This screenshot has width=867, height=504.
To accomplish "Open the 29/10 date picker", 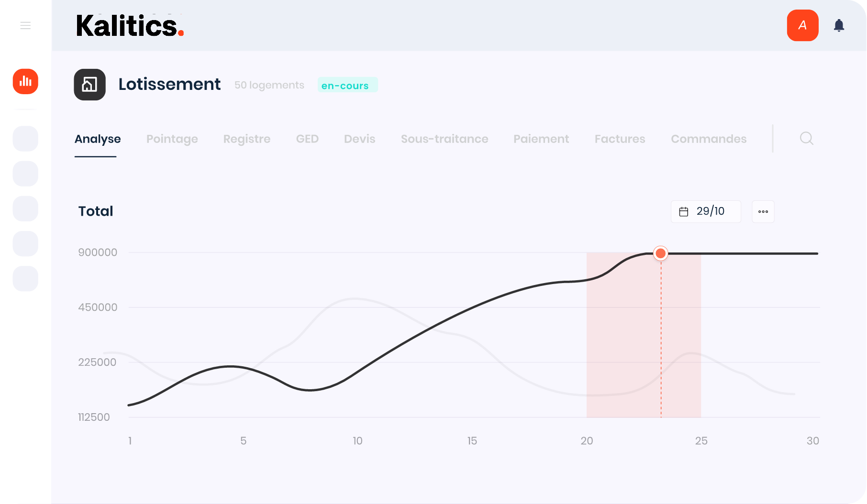I will [x=711, y=211].
